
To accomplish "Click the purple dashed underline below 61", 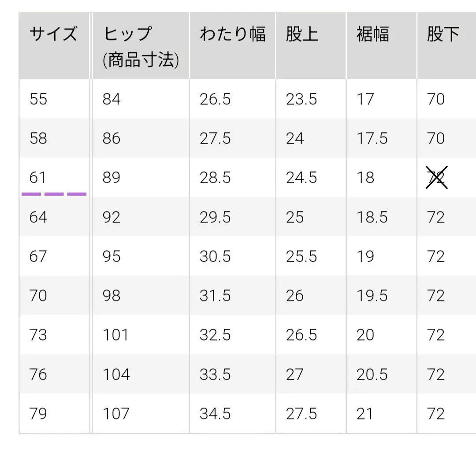I will pos(54,194).
